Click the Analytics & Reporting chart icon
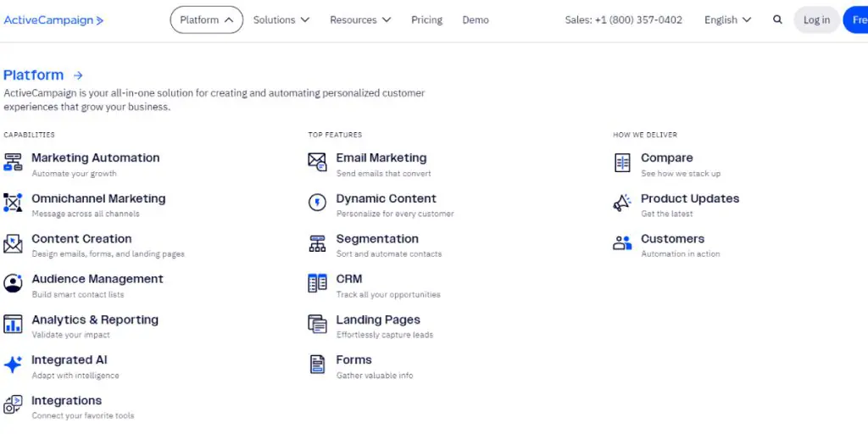The height and width of the screenshot is (434, 868). pos(13,325)
